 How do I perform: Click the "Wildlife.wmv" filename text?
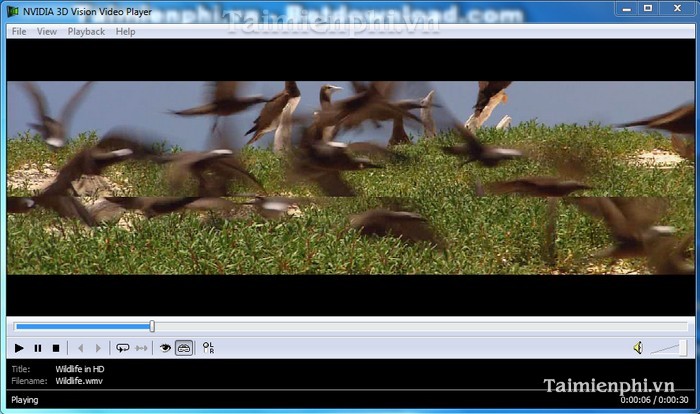(79, 381)
